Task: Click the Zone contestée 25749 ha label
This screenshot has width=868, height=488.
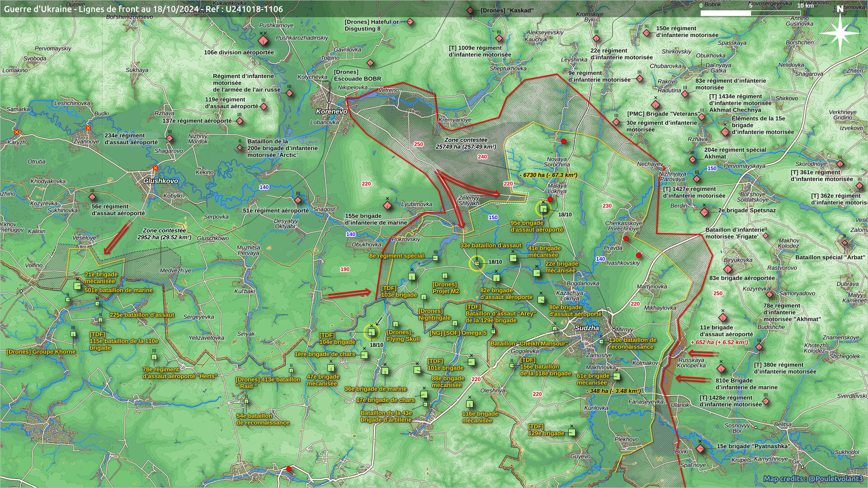Action: 466,144
